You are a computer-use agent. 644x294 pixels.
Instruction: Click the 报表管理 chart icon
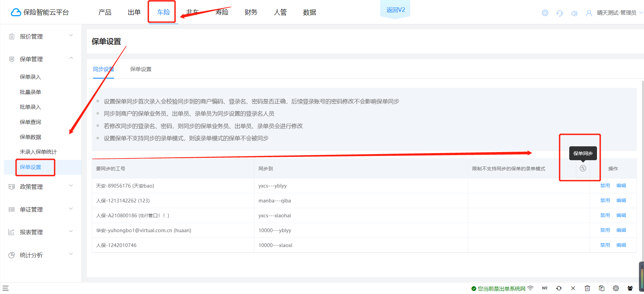click(x=11, y=232)
